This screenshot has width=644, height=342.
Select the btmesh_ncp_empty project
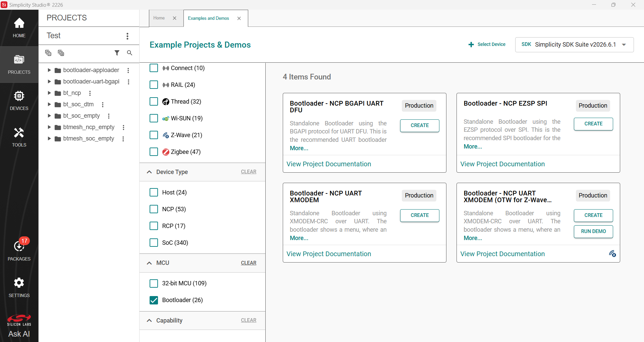point(89,127)
